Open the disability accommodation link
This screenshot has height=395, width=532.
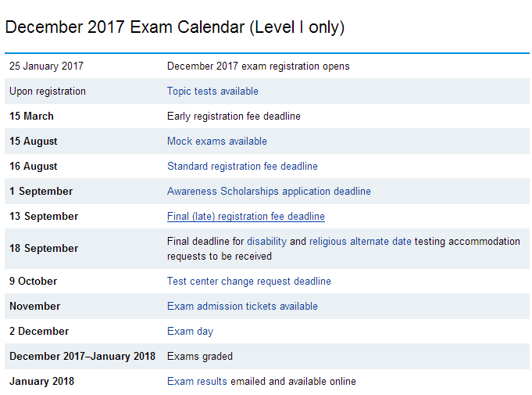[266, 242]
